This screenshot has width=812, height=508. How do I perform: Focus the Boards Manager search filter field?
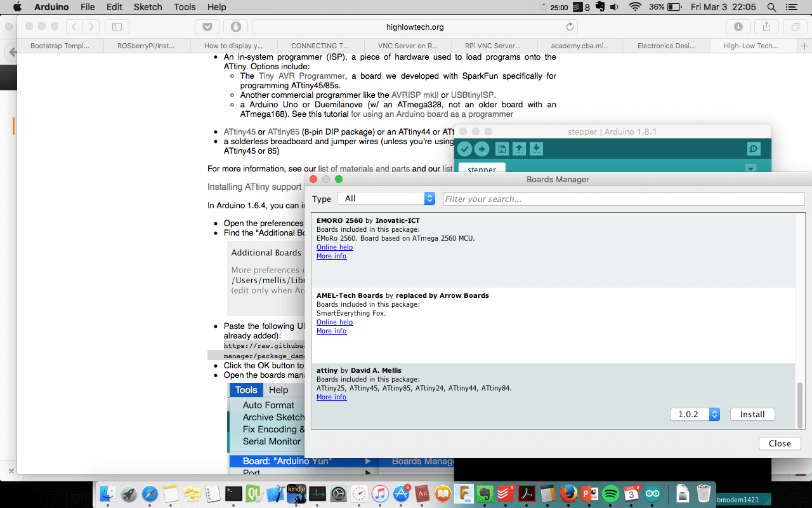click(x=624, y=199)
